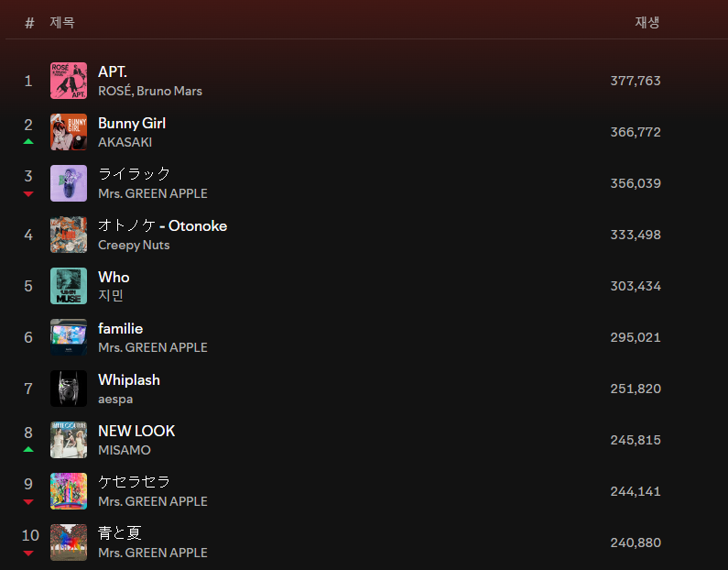
Task: Click the 재생 column header
Action: [647, 22]
